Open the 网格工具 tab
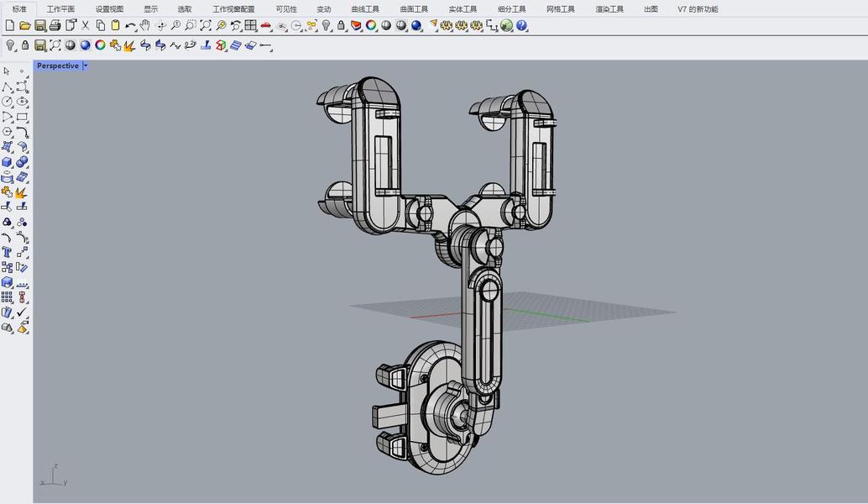Image resolution: width=868 pixels, height=504 pixels. (560, 9)
